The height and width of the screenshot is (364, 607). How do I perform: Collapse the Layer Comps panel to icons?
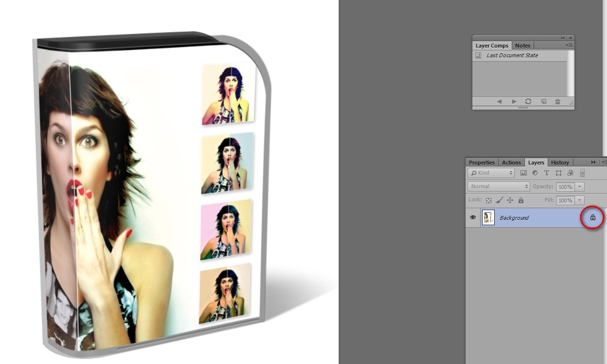tap(562, 37)
